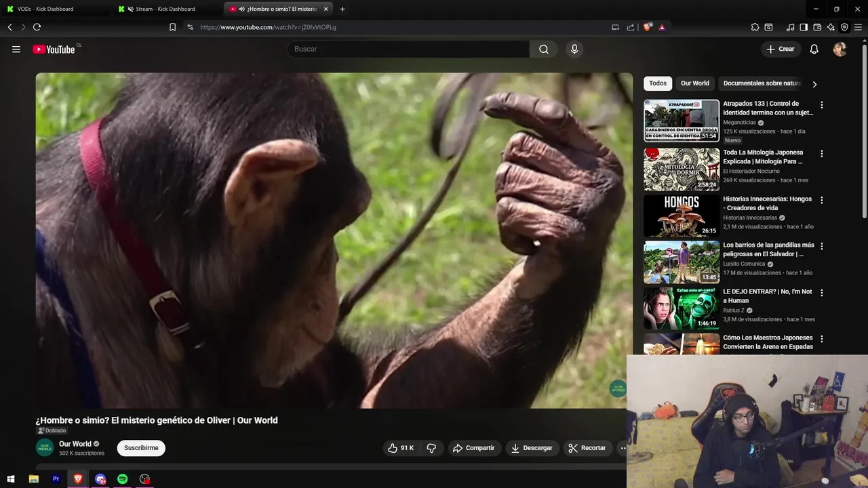
Task: Open OBS Studio from the taskbar
Action: (x=144, y=479)
